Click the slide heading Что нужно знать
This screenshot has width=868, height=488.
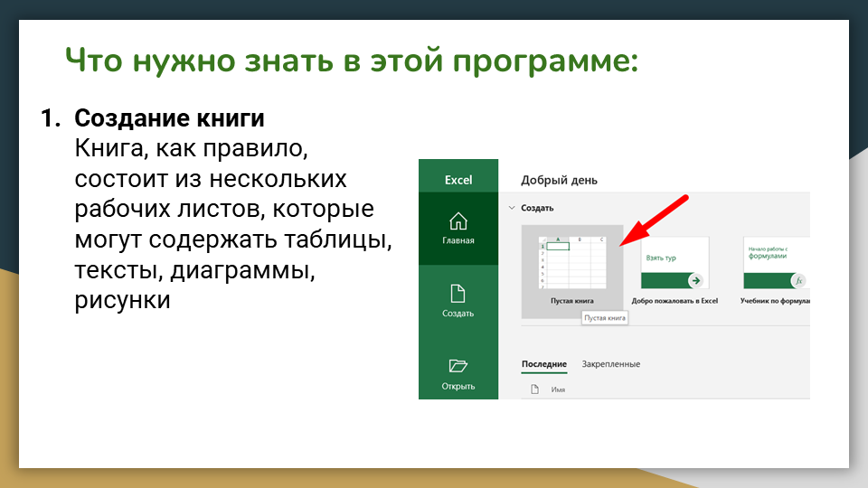[x=352, y=61]
